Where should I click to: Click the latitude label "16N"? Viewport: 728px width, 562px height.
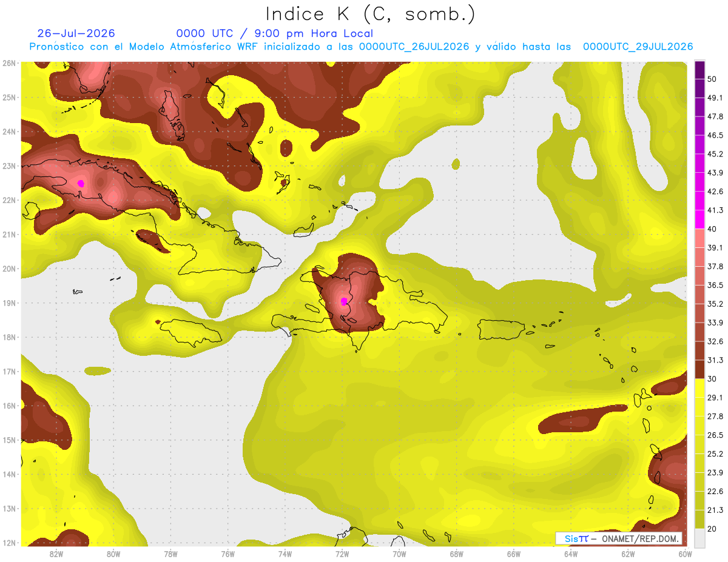[8, 406]
